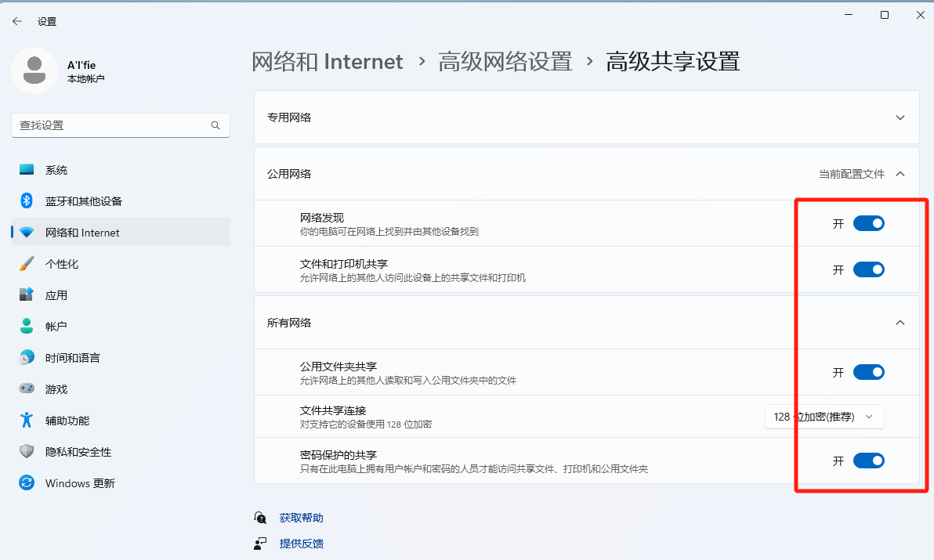This screenshot has width=934, height=560.
Task: Click the back arrow icon
Action: coord(16,21)
